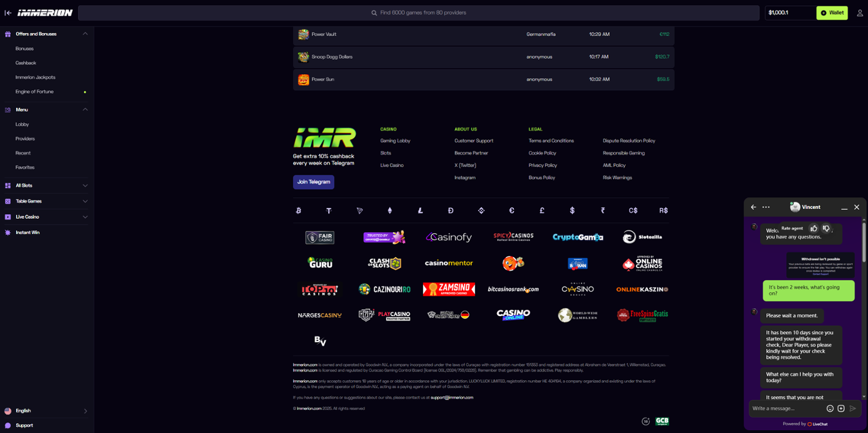Open the emoji picker in chat

830,408
